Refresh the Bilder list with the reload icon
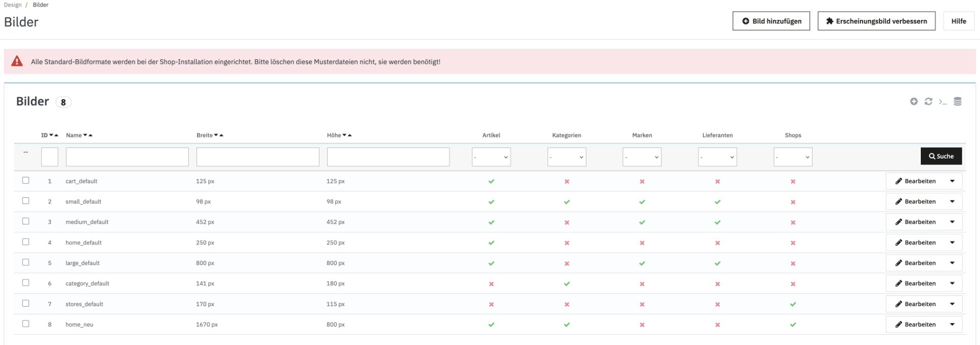The width and height of the screenshot is (980, 345). click(x=928, y=102)
